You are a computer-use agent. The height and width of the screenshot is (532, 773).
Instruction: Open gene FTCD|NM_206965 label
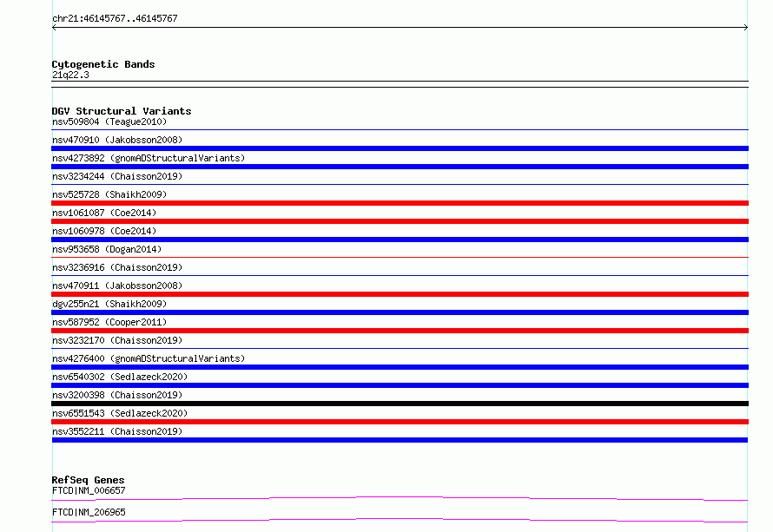[89, 512]
